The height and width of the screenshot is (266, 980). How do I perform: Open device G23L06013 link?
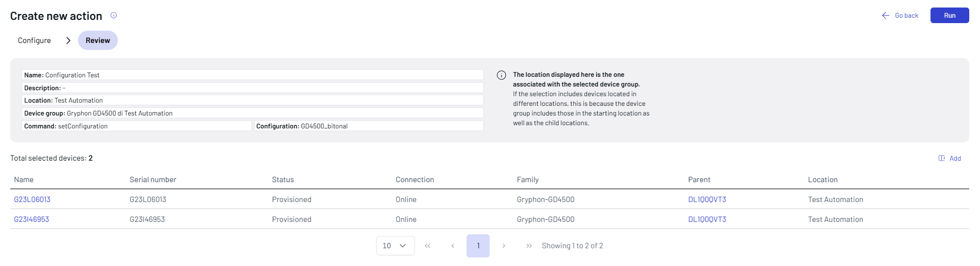point(32,199)
